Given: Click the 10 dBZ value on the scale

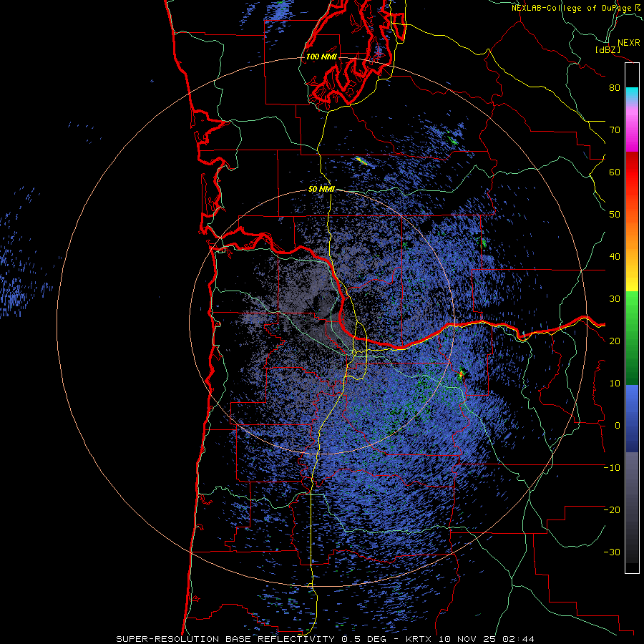Looking at the screenshot, I should click(x=615, y=384).
